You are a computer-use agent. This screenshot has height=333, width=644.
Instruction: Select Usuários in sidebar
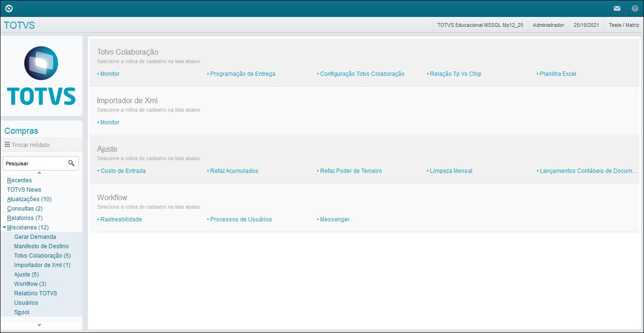[x=26, y=303]
